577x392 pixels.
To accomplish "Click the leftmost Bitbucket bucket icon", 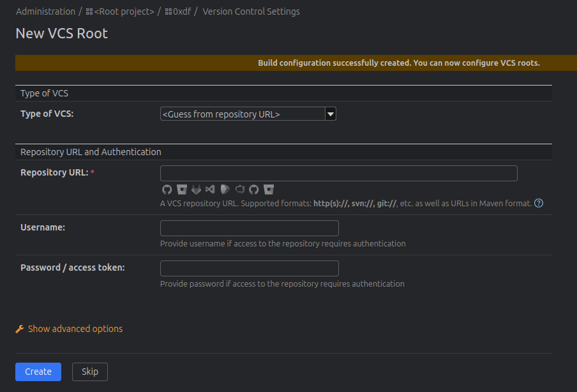I will (182, 190).
